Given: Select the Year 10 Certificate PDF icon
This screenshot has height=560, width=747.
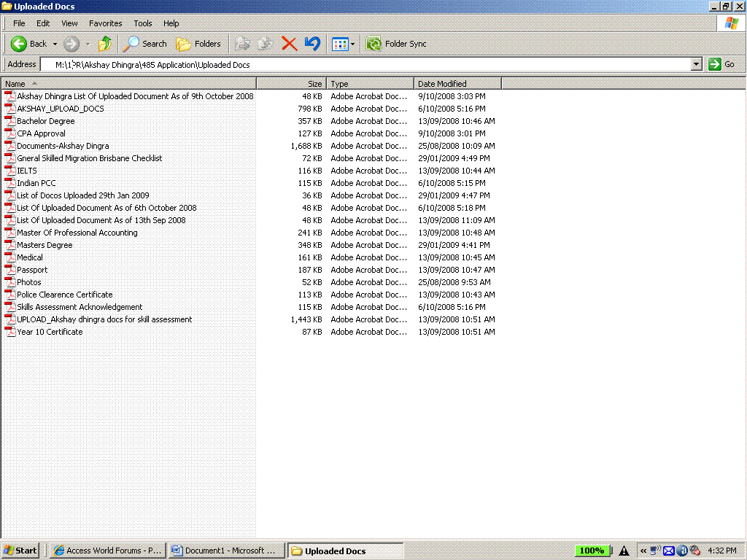Looking at the screenshot, I should tap(10, 332).
